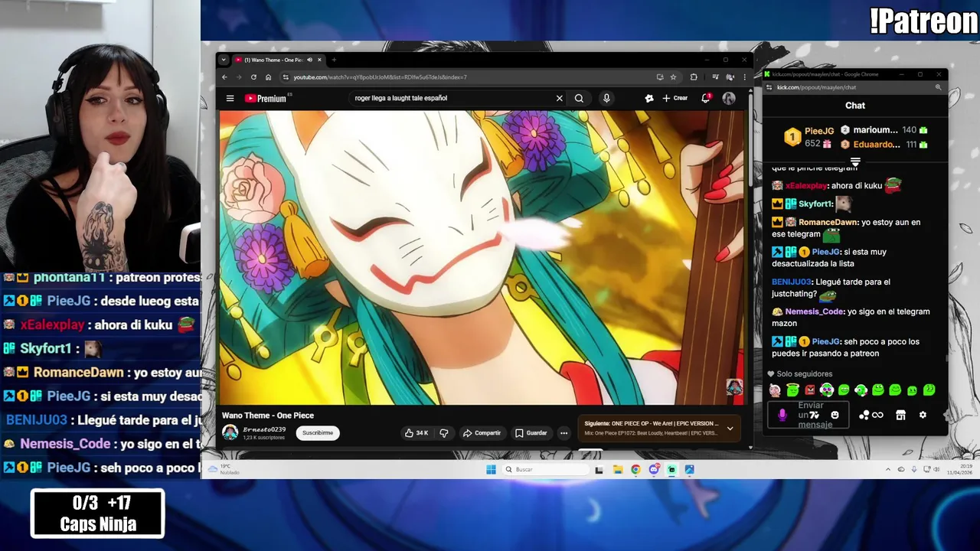The height and width of the screenshot is (551, 980).
Task: Save the video with Guardar
Action: coord(531,433)
